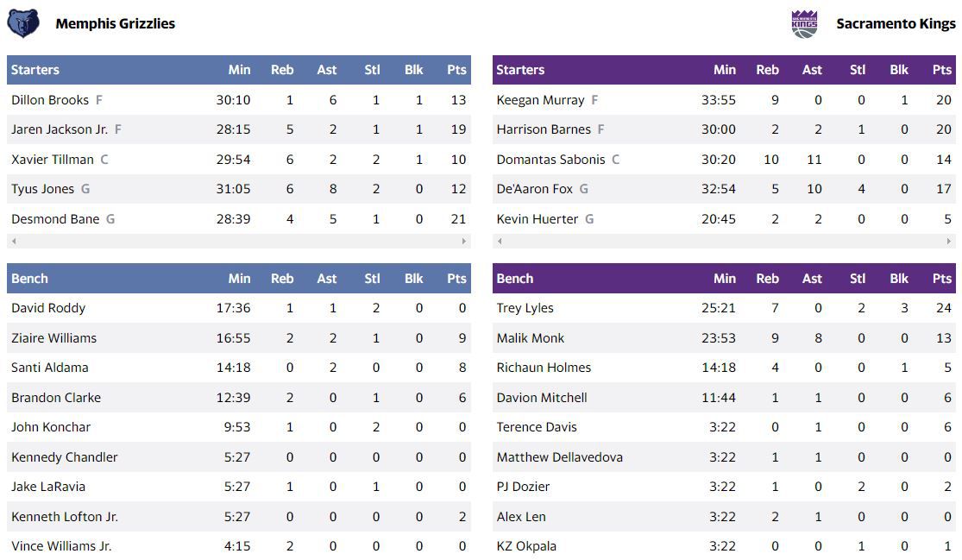Select Pts column header in Grizzlies starters
This screenshot has width=962, height=560.
(x=456, y=70)
